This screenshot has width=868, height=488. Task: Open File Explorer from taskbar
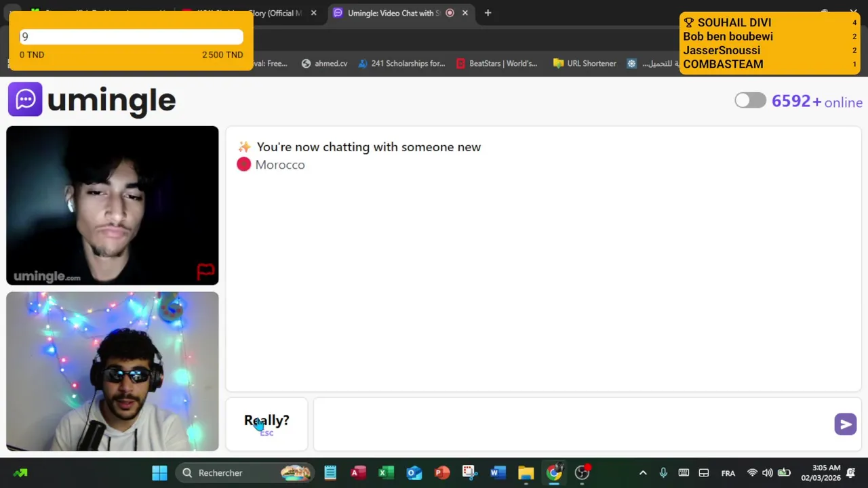pyautogui.click(x=526, y=473)
